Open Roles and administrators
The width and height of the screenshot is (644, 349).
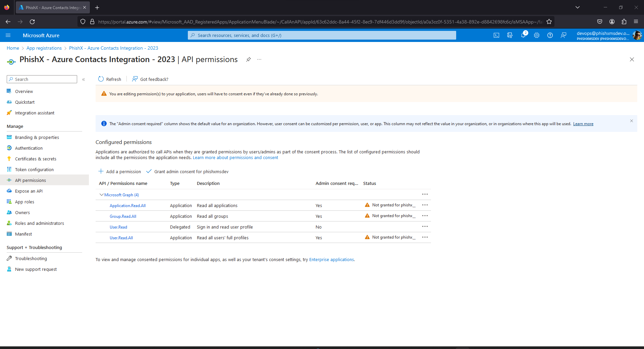[40, 223]
